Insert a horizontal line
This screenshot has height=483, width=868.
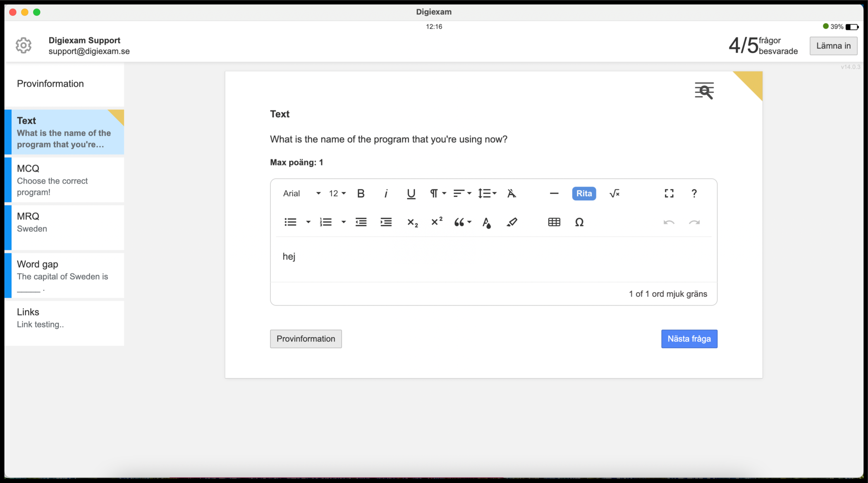click(554, 193)
